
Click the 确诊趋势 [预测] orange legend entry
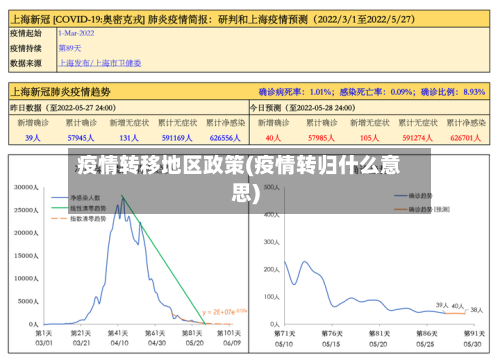click(x=422, y=209)
